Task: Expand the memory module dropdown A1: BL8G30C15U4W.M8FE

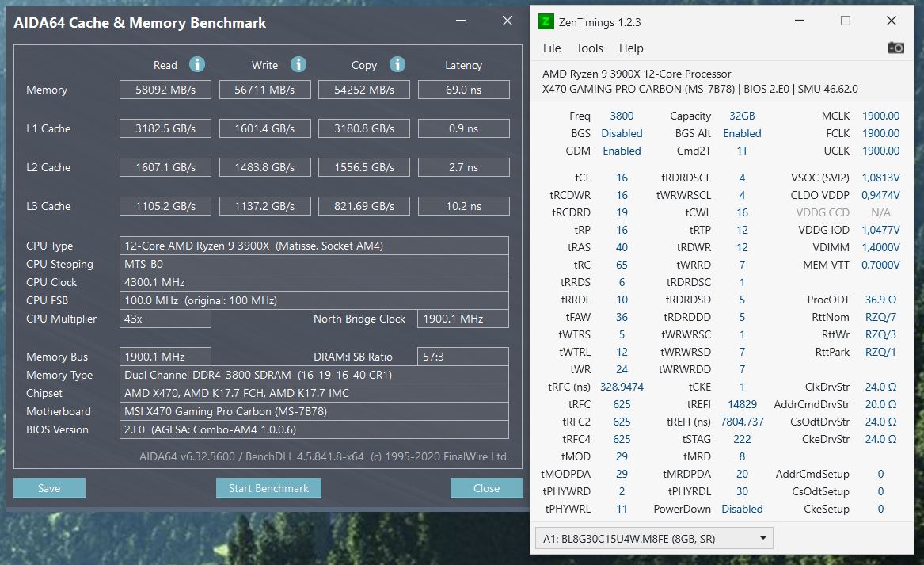Action: click(x=654, y=539)
